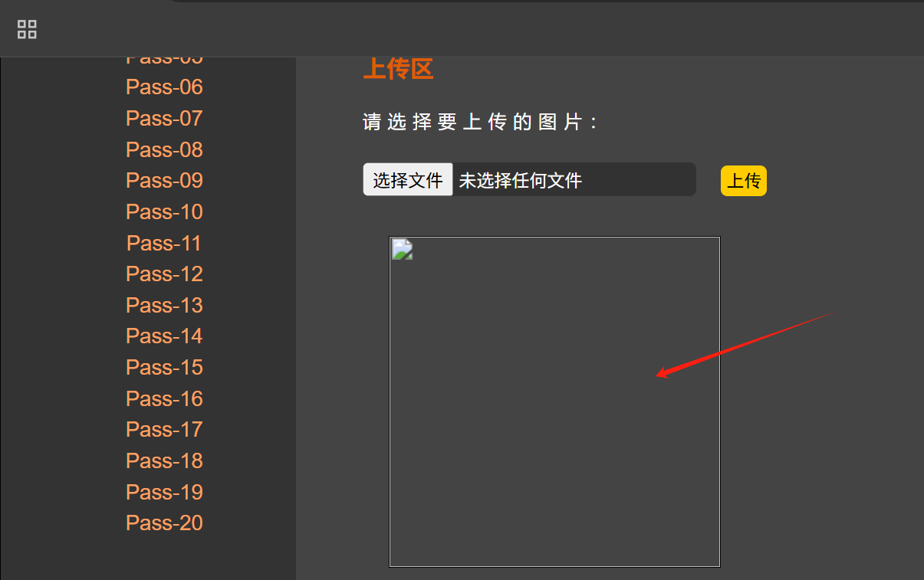
Task: Select Pass-17 from sidebar
Action: (x=164, y=430)
